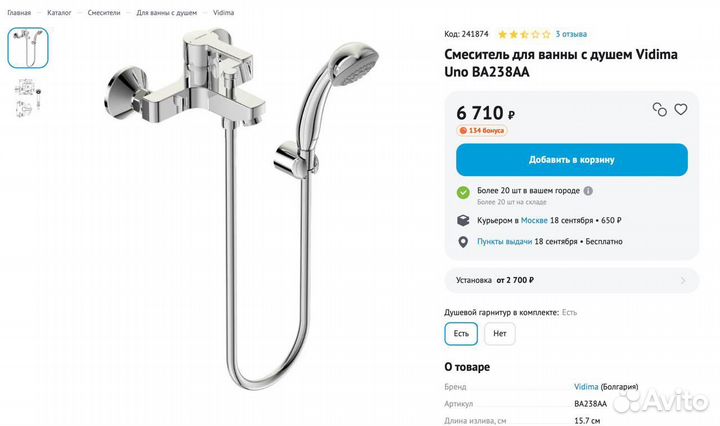This screenshot has width=720, height=426.
Task: Click the Москве city link
Action: coord(534,220)
